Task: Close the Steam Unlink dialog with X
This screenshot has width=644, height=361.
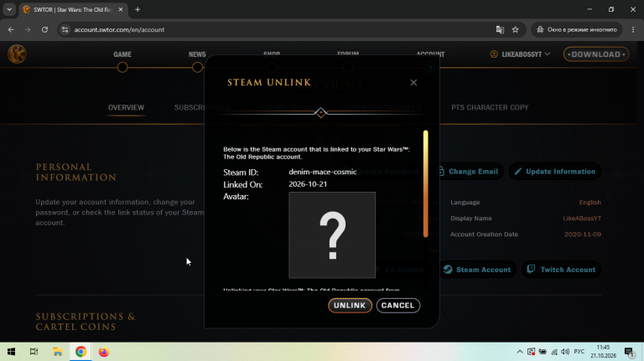Action: coord(413,82)
